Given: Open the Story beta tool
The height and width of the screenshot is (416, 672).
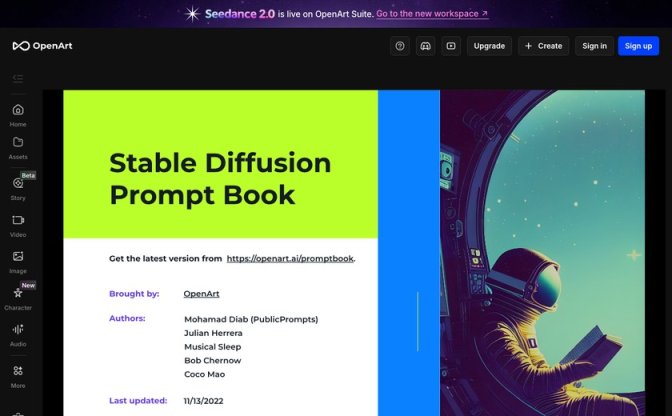Looking at the screenshot, I should (18, 188).
